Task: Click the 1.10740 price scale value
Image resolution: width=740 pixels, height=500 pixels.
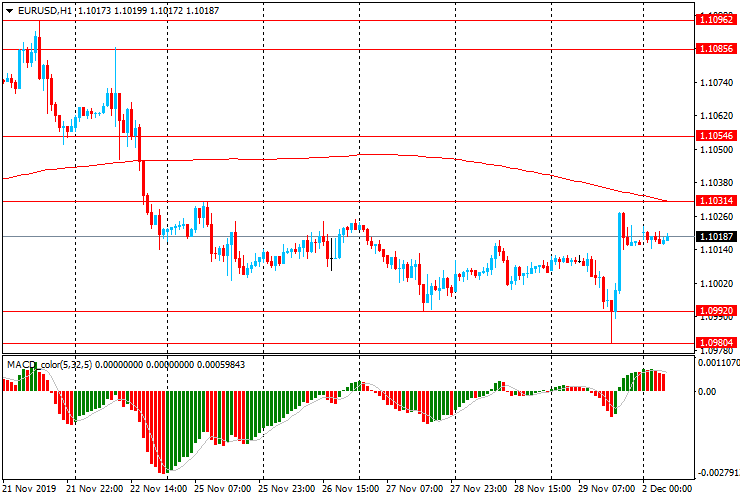Action: pos(716,83)
